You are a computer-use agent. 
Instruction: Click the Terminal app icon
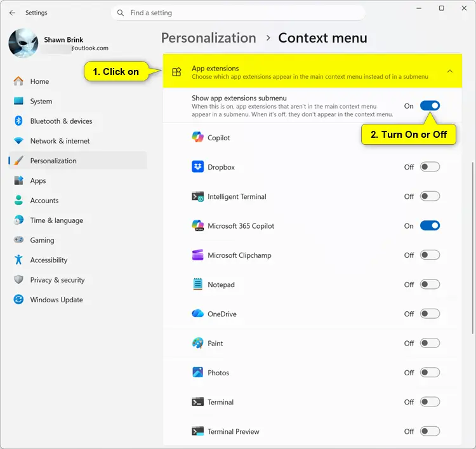(x=197, y=402)
